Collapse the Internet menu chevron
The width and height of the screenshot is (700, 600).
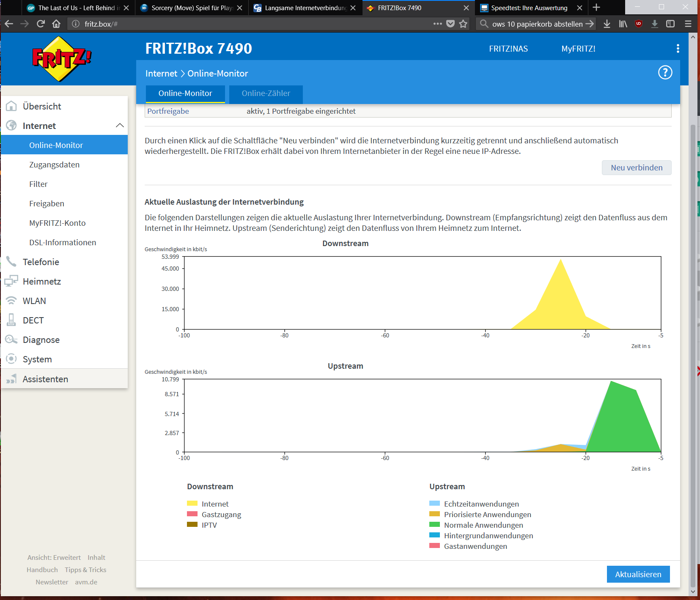[x=120, y=126]
